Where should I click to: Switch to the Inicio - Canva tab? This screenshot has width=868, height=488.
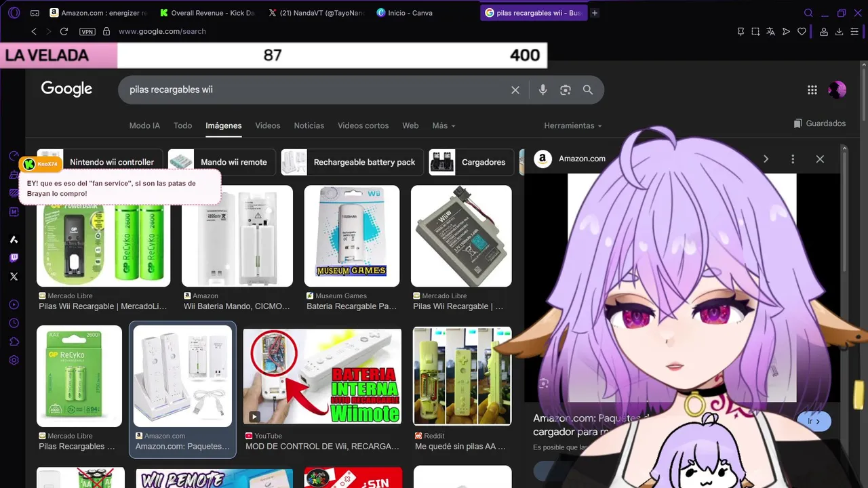pyautogui.click(x=425, y=13)
